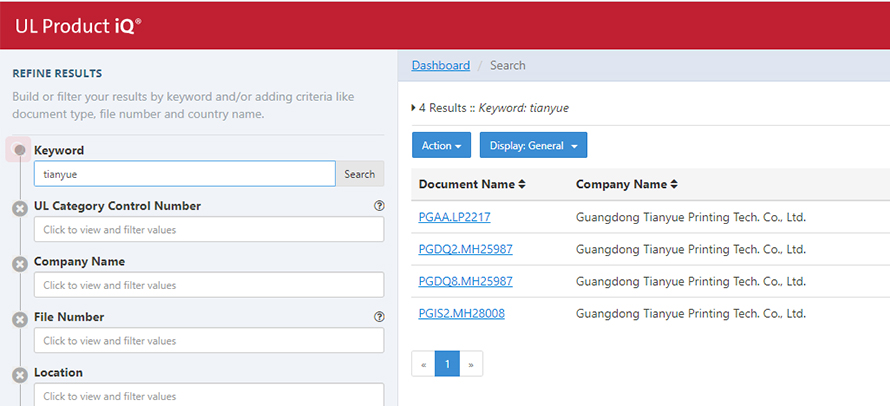
Task: Click the Company Name filter field
Action: tap(209, 285)
